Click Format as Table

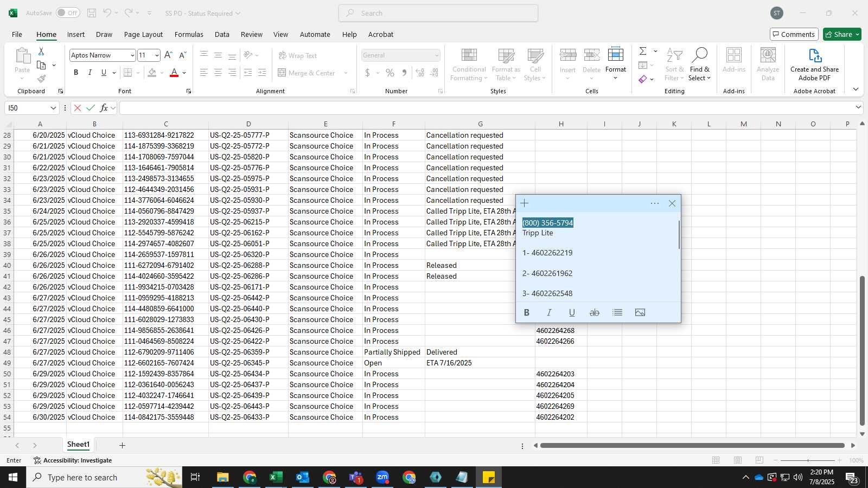pyautogui.click(x=506, y=64)
